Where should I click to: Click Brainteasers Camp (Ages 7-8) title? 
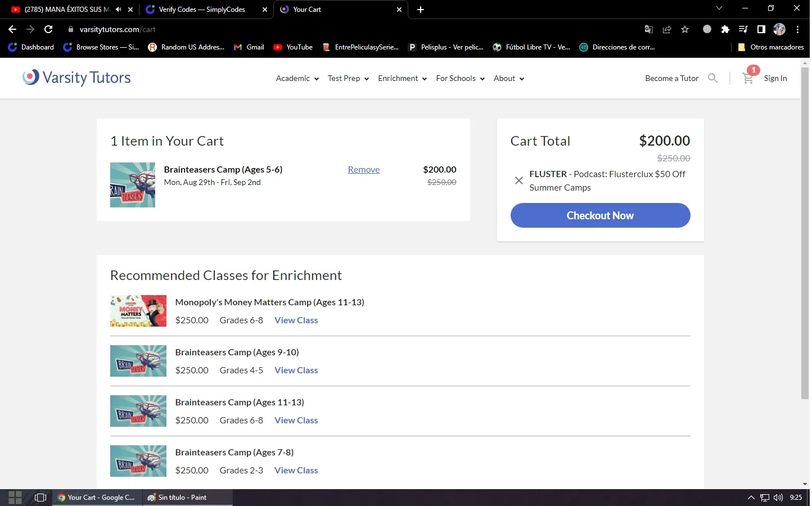click(x=234, y=452)
